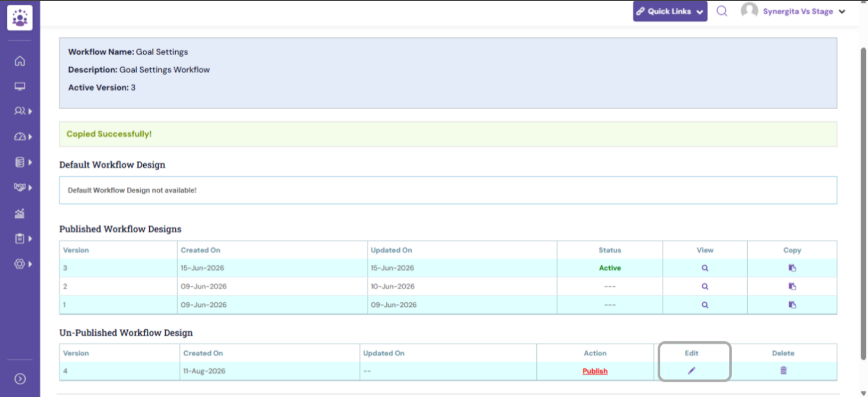Click the Synergita logo icon
Viewport: 868px width, 397px height.
20,18
